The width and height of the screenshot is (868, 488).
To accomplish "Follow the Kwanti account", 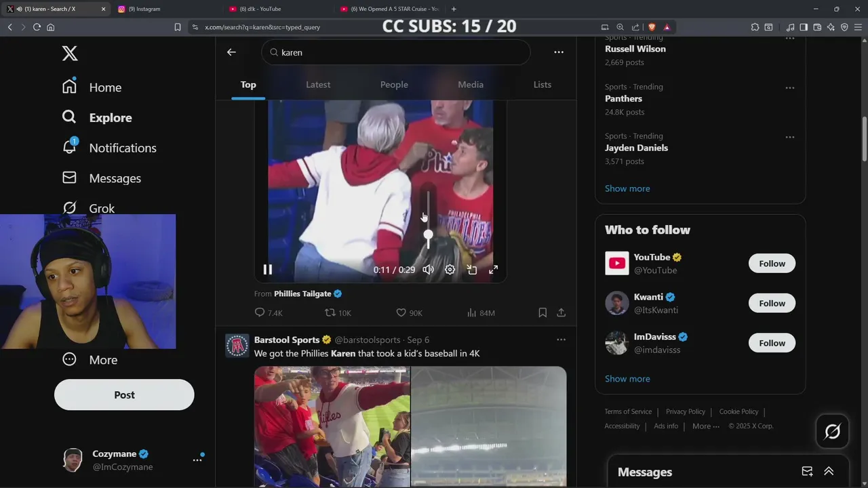I will 772,303.
